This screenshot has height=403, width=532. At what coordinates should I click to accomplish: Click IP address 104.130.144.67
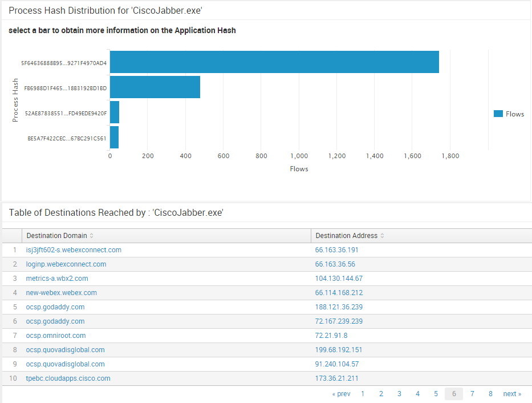tap(339, 279)
